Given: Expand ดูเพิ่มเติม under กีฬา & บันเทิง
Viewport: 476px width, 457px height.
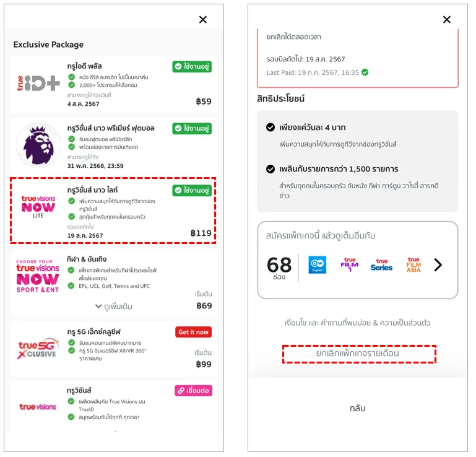Looking at the screenshot, I should click(114, 307).
